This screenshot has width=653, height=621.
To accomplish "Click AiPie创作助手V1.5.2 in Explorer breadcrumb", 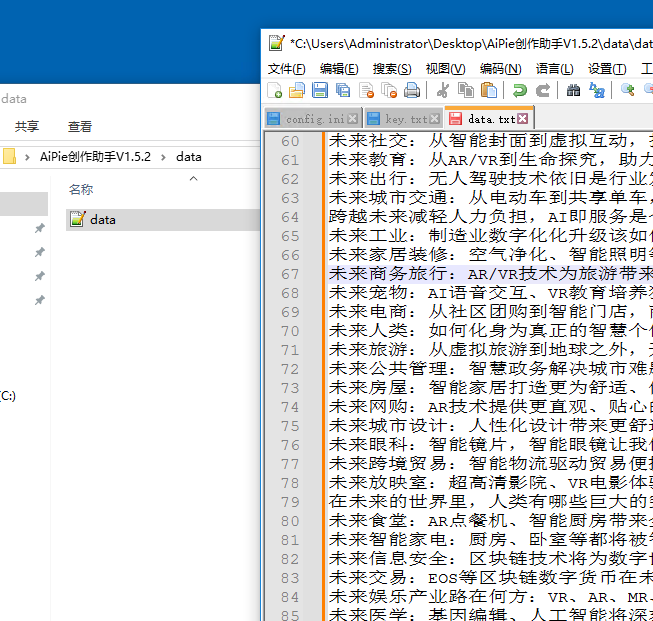I will tap(95, 157).
